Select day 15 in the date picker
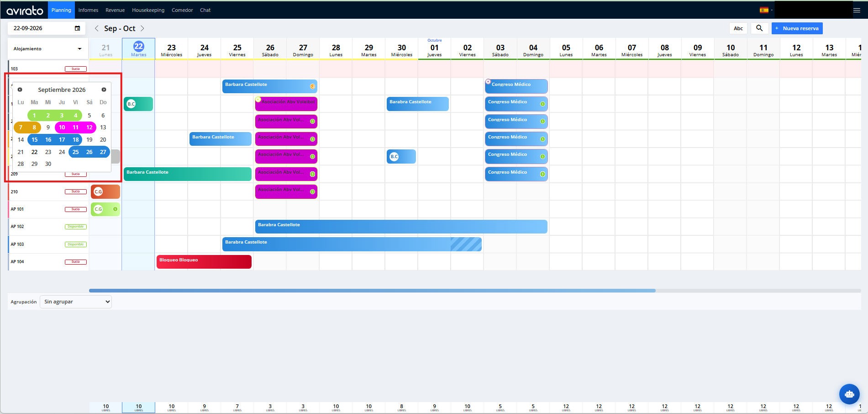 (x=34, y=139)
